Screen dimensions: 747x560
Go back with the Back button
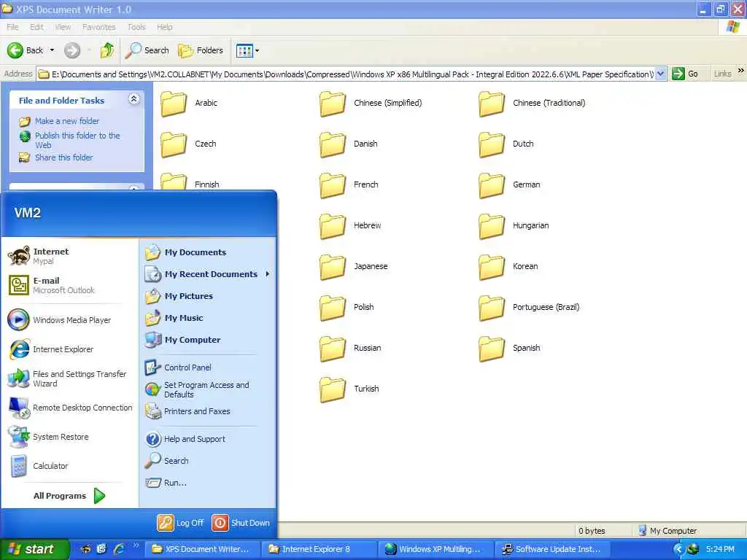click(26, 50)
